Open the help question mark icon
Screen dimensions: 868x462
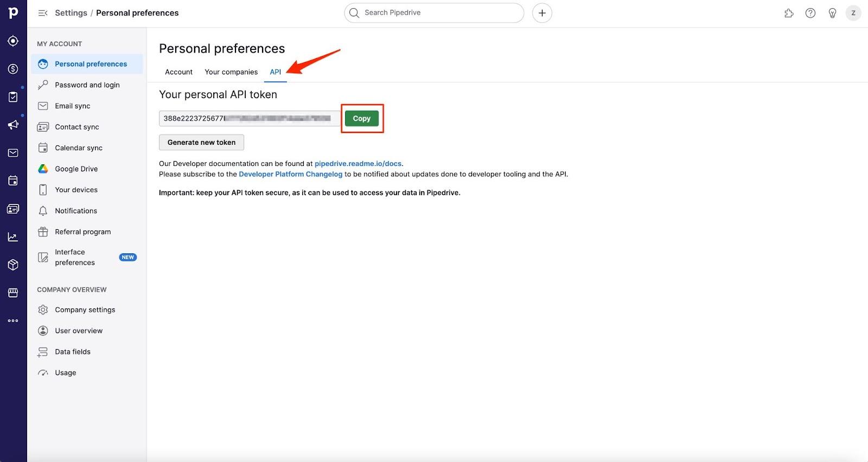[x=810, y=13]
